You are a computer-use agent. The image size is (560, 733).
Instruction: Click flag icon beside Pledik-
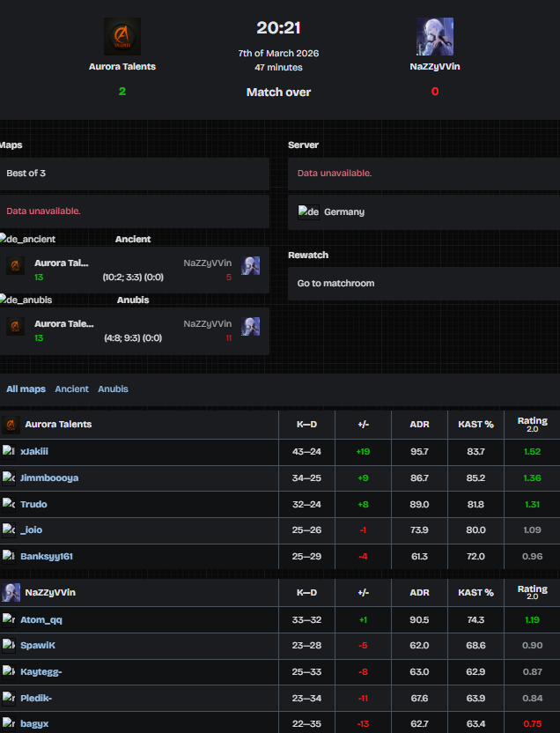[x=9, y=698]
